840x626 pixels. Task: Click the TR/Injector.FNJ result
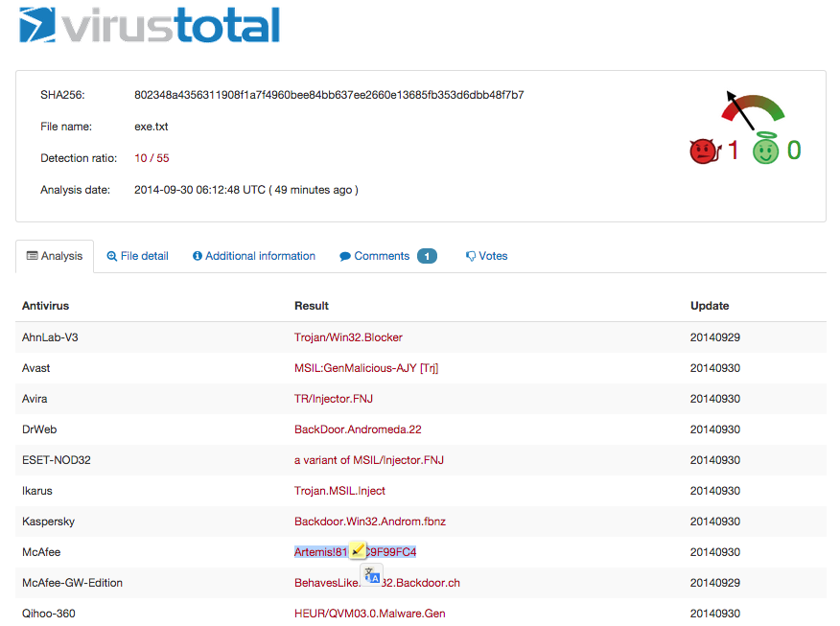[x=333, y=399]
